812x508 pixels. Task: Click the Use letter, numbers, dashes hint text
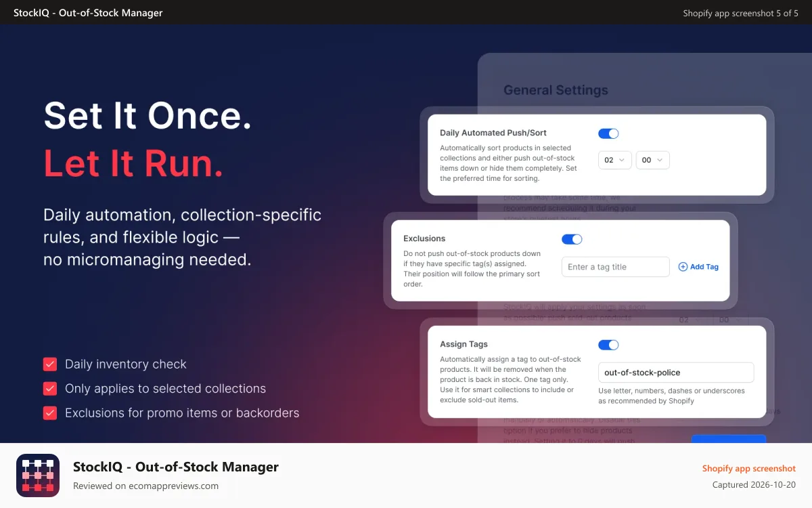(671, 396)
